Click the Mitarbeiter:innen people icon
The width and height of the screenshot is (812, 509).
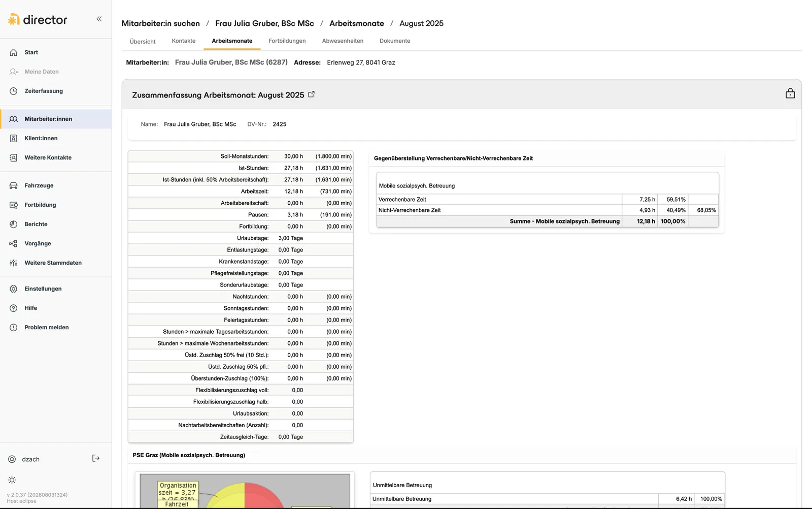(x=14, y=119)
